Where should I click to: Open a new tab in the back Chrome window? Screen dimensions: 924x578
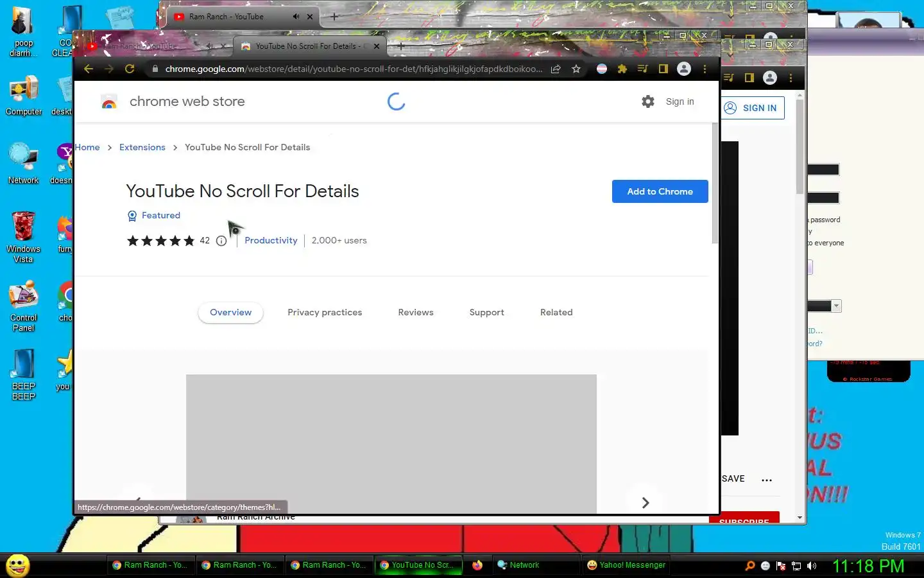point(334,17)
